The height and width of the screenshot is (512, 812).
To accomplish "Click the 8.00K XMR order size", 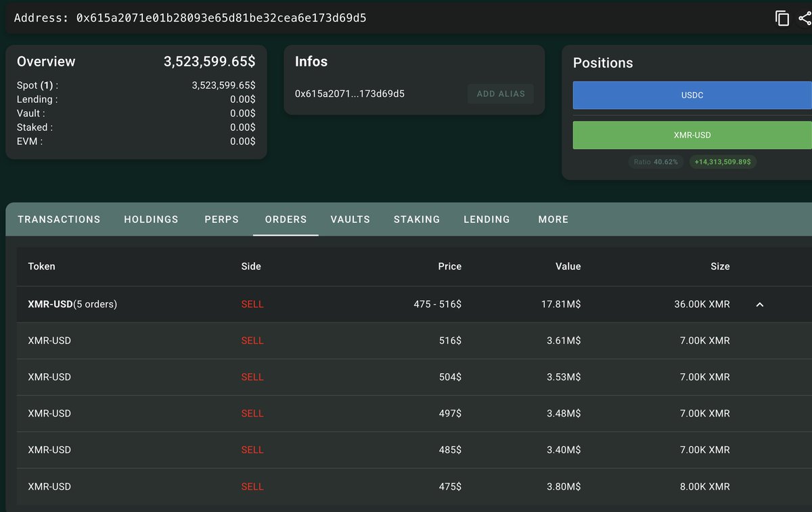I will [705, 487].
